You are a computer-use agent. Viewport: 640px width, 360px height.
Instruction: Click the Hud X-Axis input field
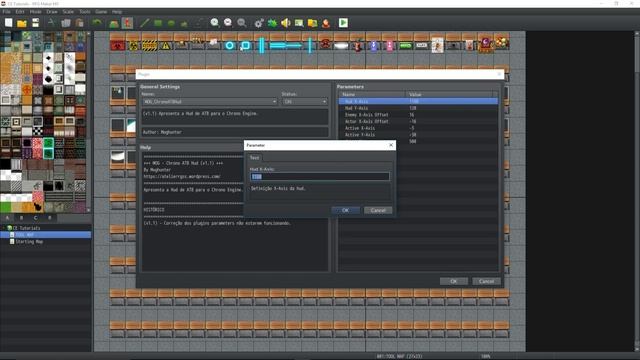pos(320,176)
